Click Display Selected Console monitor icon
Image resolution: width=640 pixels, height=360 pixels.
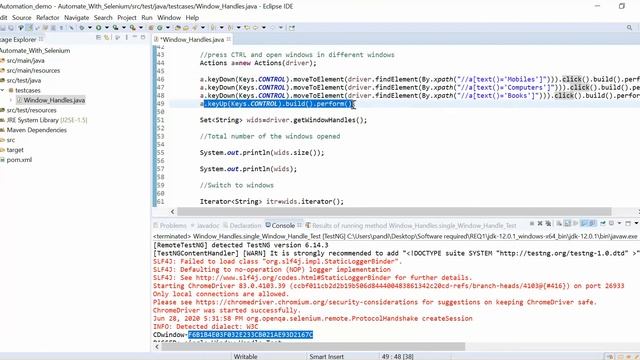coord(611,223)
